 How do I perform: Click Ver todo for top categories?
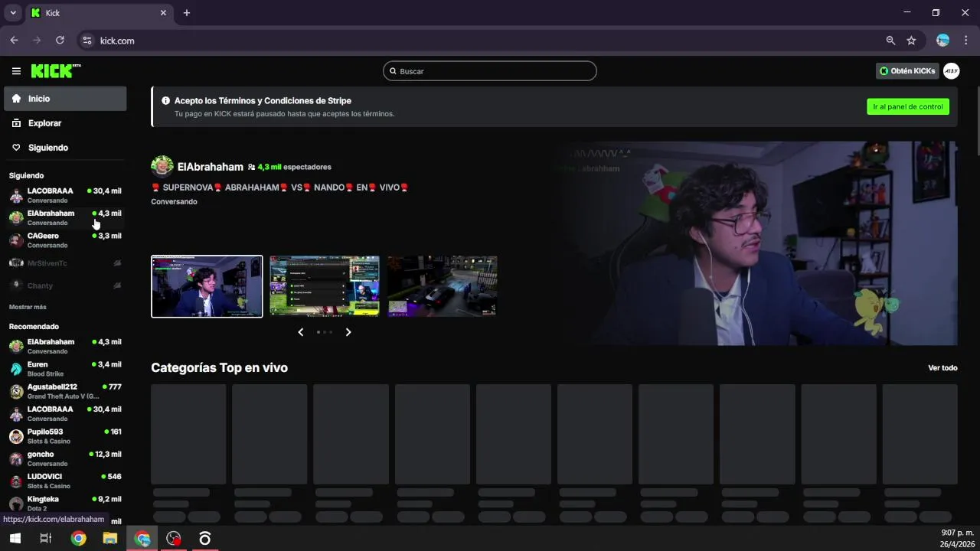click(x=942, y=368)
